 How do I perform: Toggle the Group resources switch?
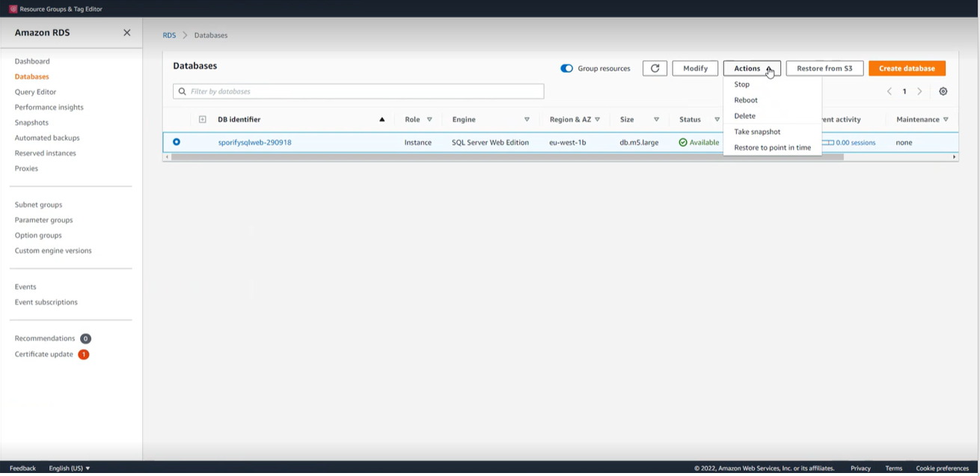tap(566, 68)
